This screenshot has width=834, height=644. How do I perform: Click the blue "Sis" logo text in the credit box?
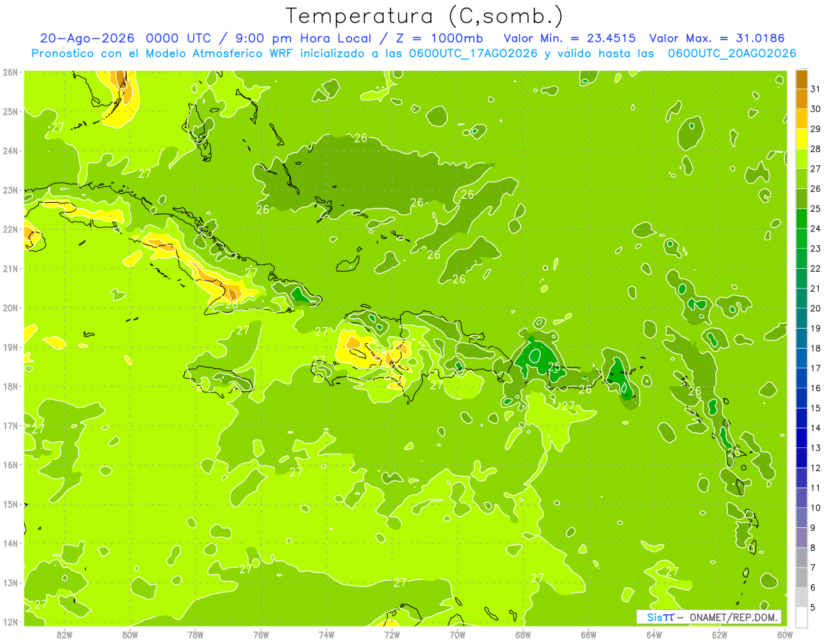pos(655,617)
